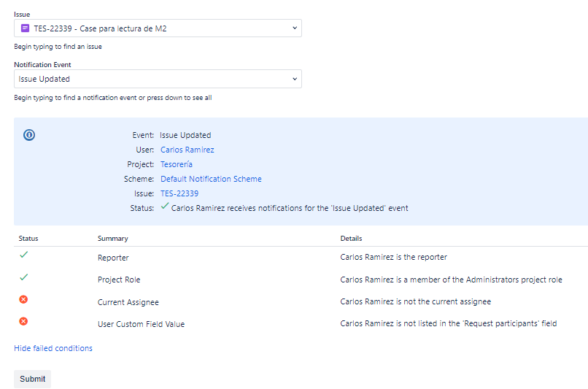This screenshot has width=588, height=389.
Task: Click the Notification Event label
Action: click(42, 64)
